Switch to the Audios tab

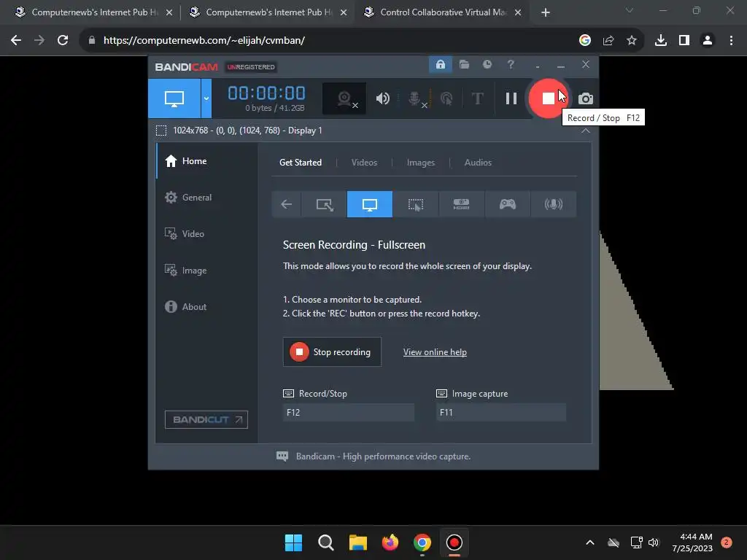point(478,163)
